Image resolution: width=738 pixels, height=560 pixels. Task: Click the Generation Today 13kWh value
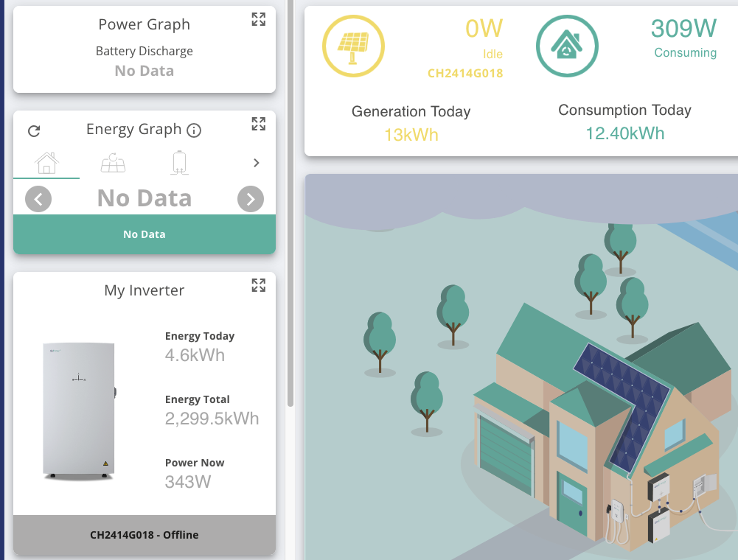[x=411, y=135]
